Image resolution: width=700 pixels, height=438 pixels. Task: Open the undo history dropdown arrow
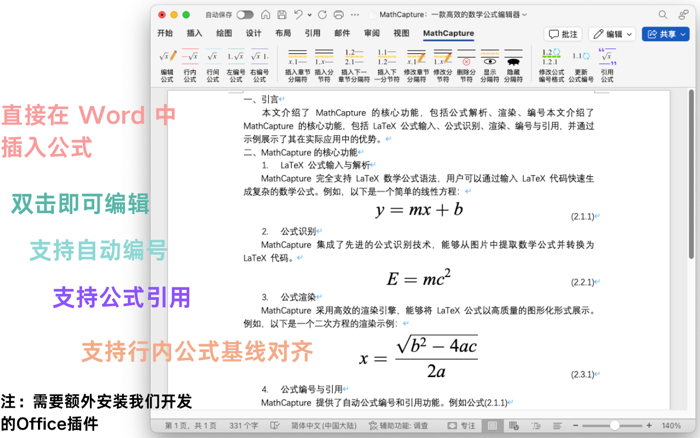click(x=309, y=15)
